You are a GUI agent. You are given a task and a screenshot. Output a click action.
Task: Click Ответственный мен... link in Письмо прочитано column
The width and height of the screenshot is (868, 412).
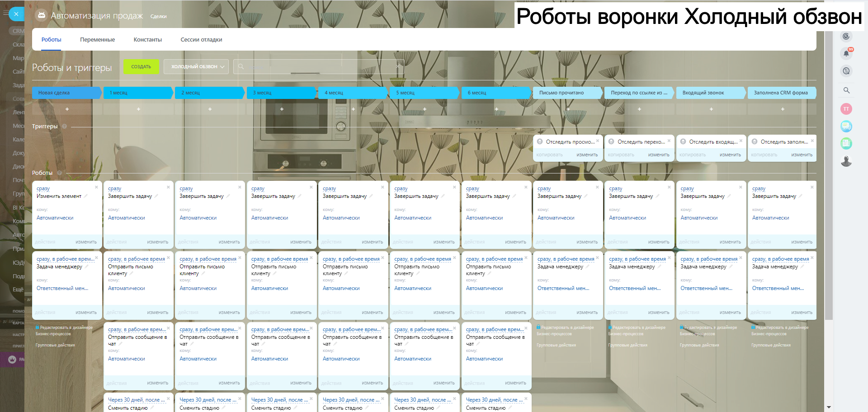(x=563, y=288)
